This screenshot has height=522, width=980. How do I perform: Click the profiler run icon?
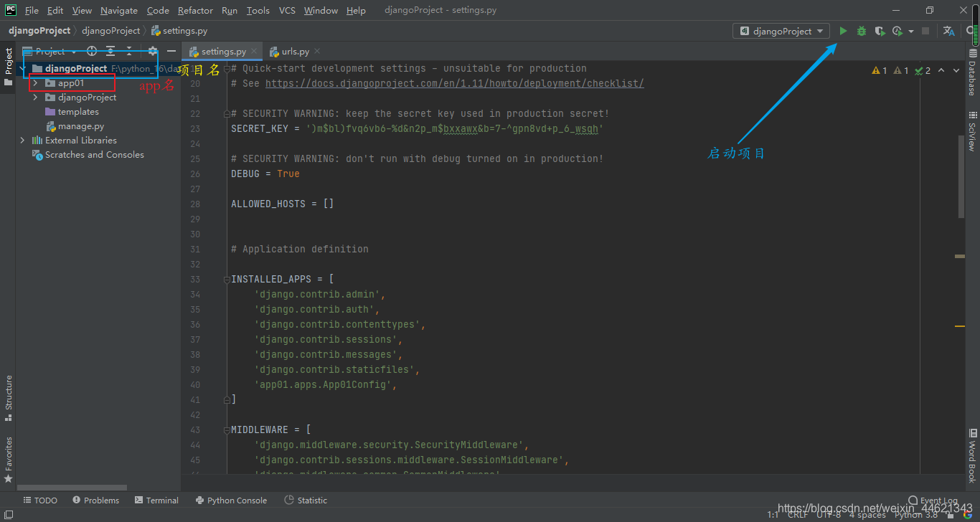(897, 31)
